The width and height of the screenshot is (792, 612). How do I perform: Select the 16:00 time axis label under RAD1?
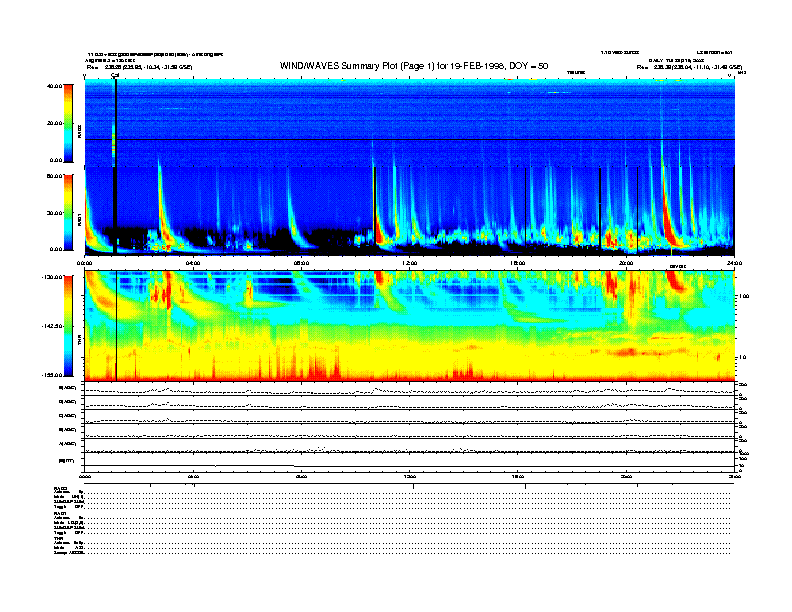tap(517, 264)
